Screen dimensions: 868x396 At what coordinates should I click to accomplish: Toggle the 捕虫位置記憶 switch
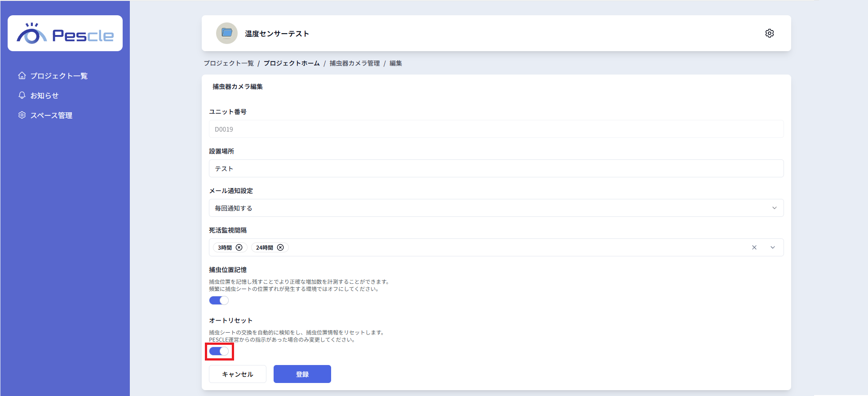[x=219, y=300]
